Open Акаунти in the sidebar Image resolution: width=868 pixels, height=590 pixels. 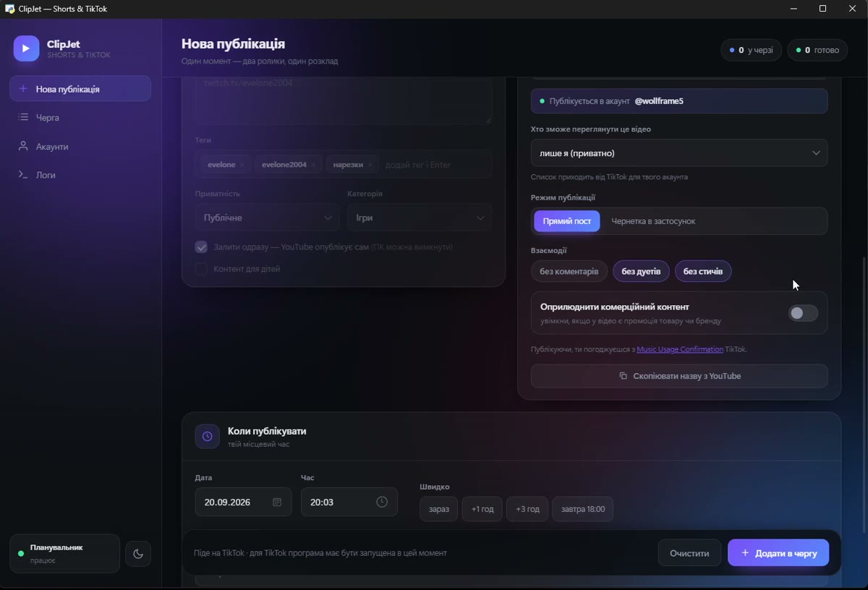80,146
